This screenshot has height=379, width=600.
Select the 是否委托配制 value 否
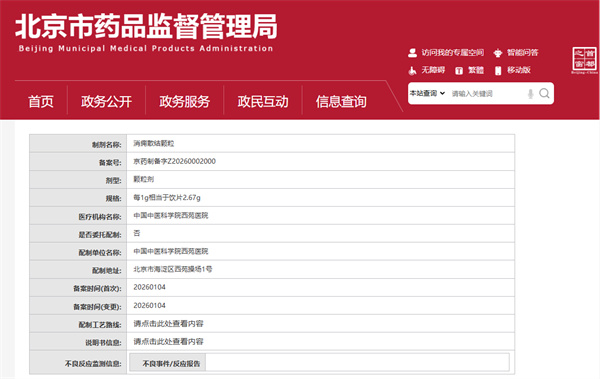coord(137,233)
